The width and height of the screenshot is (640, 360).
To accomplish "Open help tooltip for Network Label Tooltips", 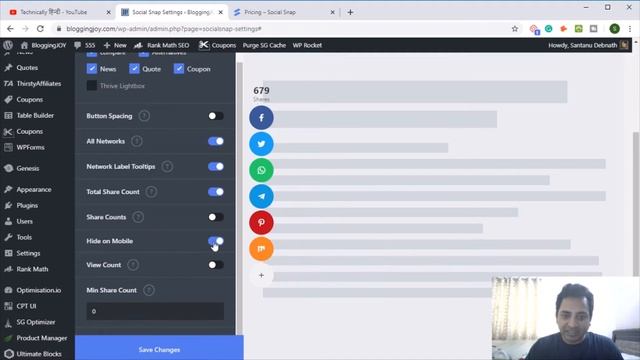I will click(x=167, y=167).
